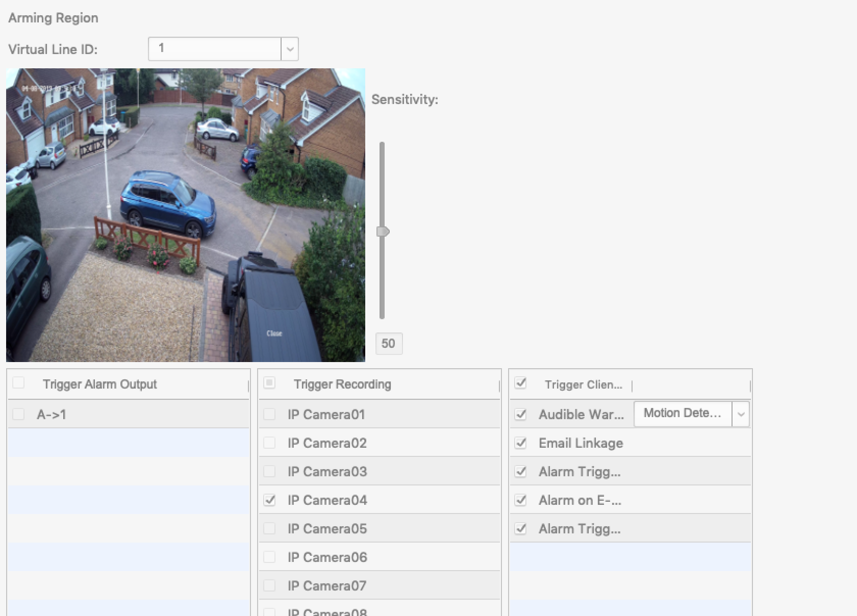Click the camera preview image
This screenshot has height=616, width=857.
point(186,215)
